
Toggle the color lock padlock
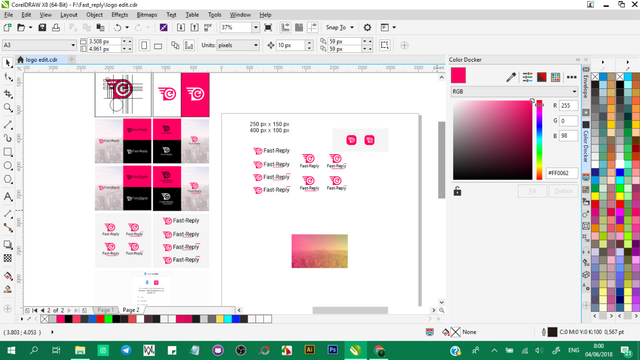click(457, 191)
